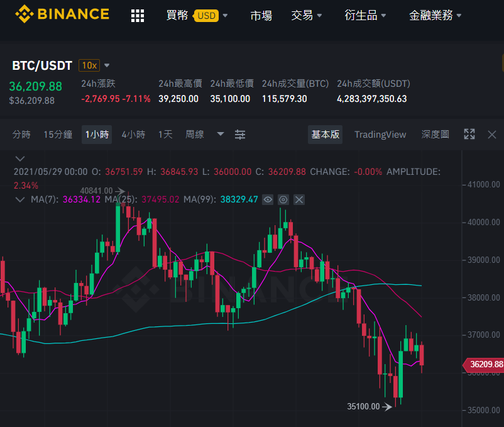This screenshot has width=504, height=427.
Task: Collapse the MA indicator row chevron
Action: (x=20, y=200)
